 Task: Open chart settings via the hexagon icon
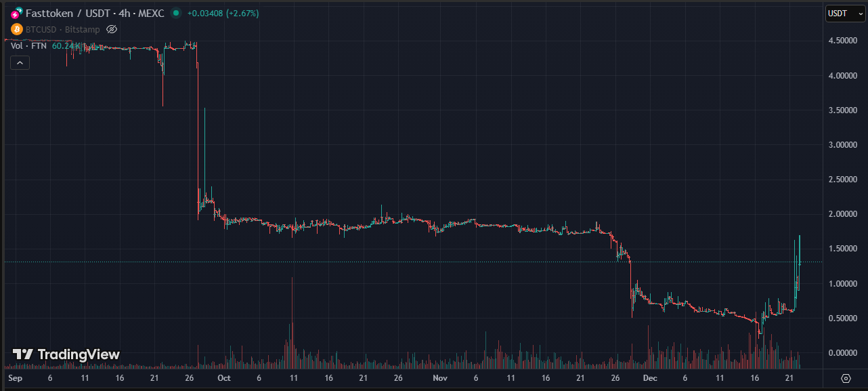pos(846,378)
